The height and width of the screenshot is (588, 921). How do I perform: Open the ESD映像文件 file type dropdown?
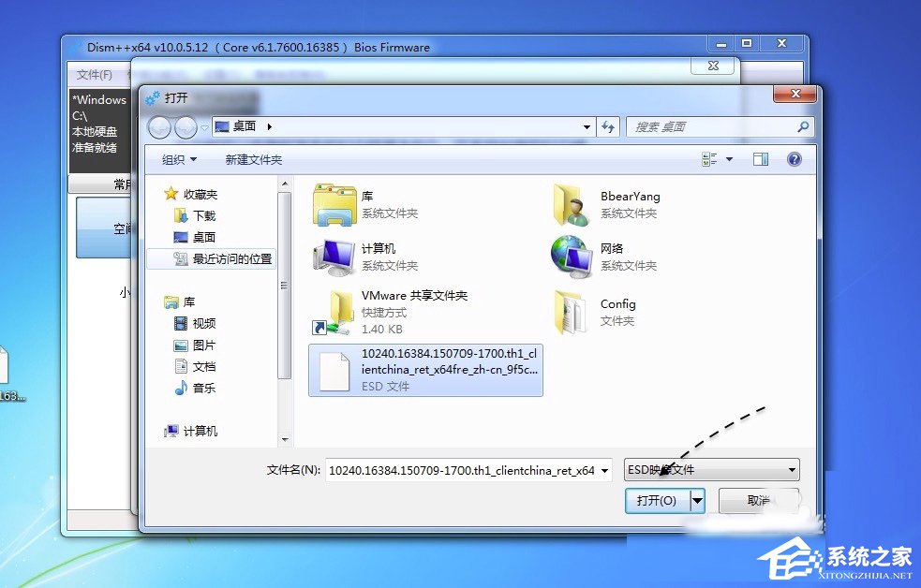[710, 469]
